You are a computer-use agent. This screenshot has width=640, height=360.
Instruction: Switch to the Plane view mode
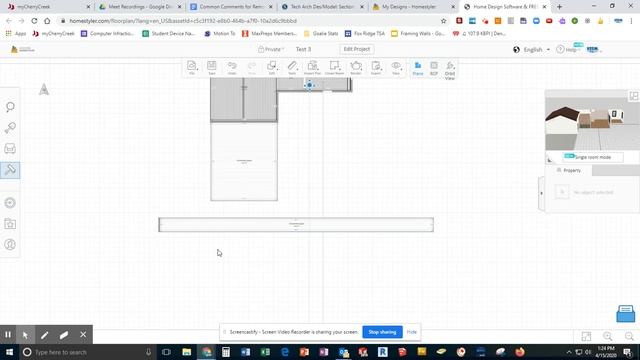(x=418, y=68)
